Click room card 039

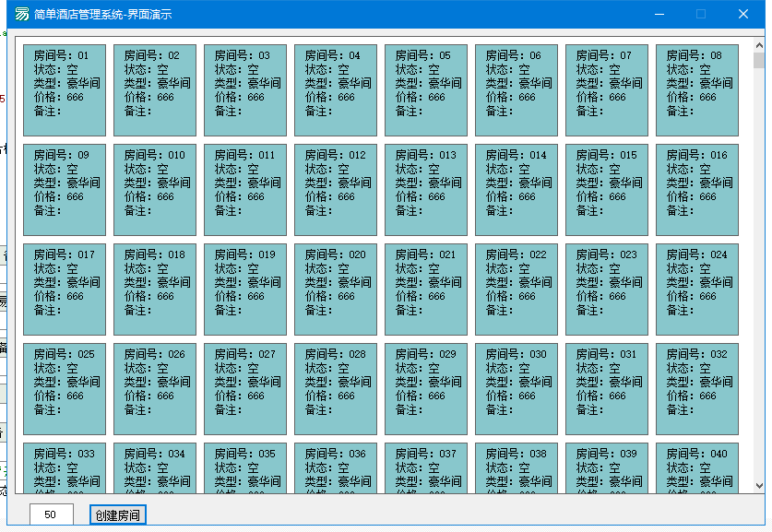607,468
